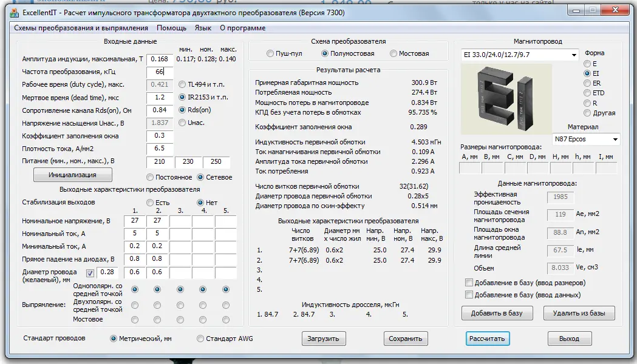Select the TL494 и т.п. controller option
This screenshot has height=364, width=637.
tap(182, 85)
